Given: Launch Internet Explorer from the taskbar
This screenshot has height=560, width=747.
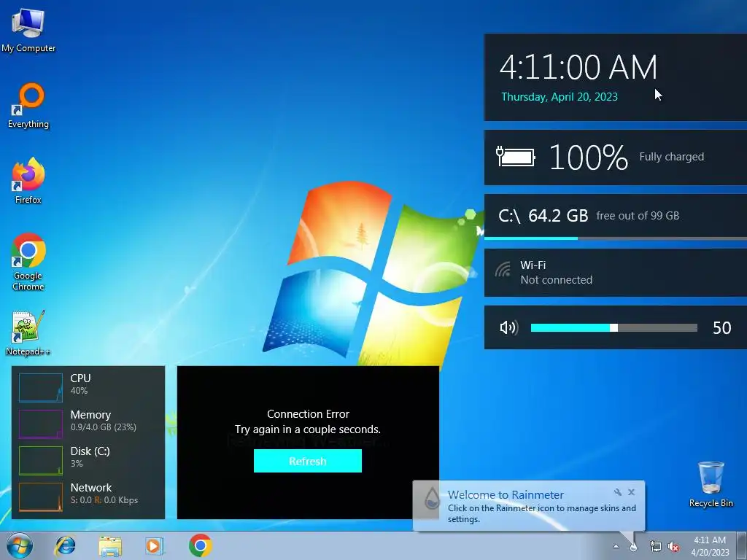Looking at the screenshot, I should tap(65, 545).
